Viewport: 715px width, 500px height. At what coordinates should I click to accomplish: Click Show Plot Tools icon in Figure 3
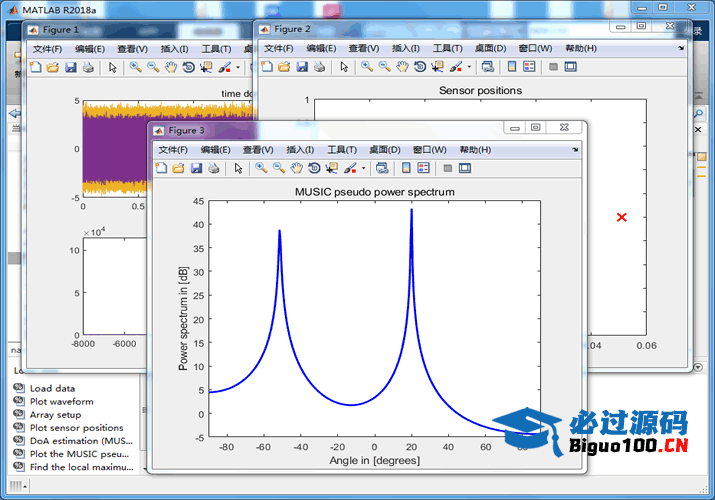point(465,168)
